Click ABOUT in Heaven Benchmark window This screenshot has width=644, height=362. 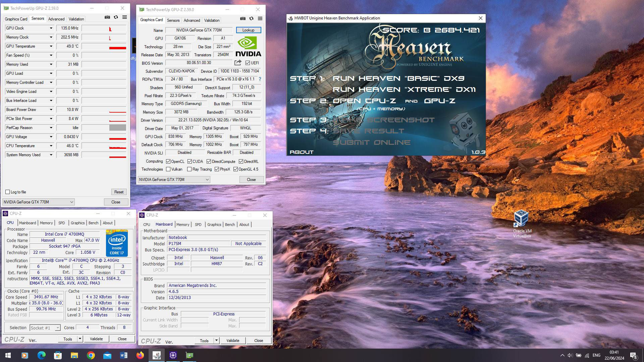(302, 152)
